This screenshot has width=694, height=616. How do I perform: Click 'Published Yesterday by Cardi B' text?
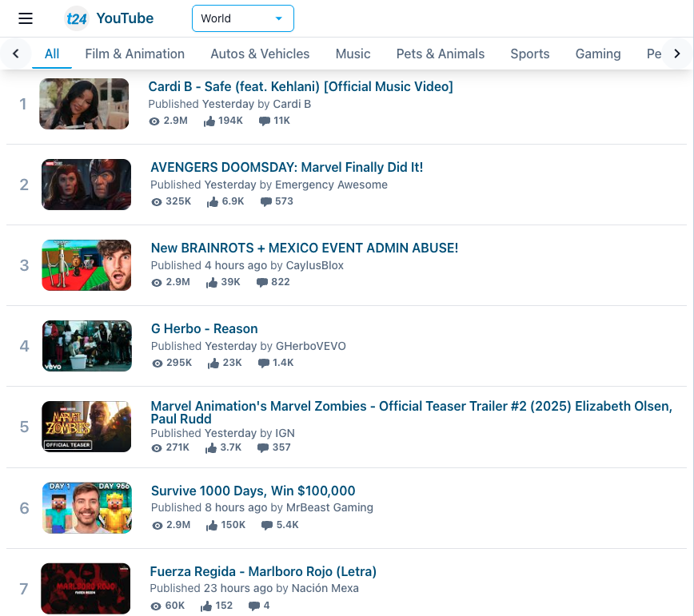(x=229, y=105)
